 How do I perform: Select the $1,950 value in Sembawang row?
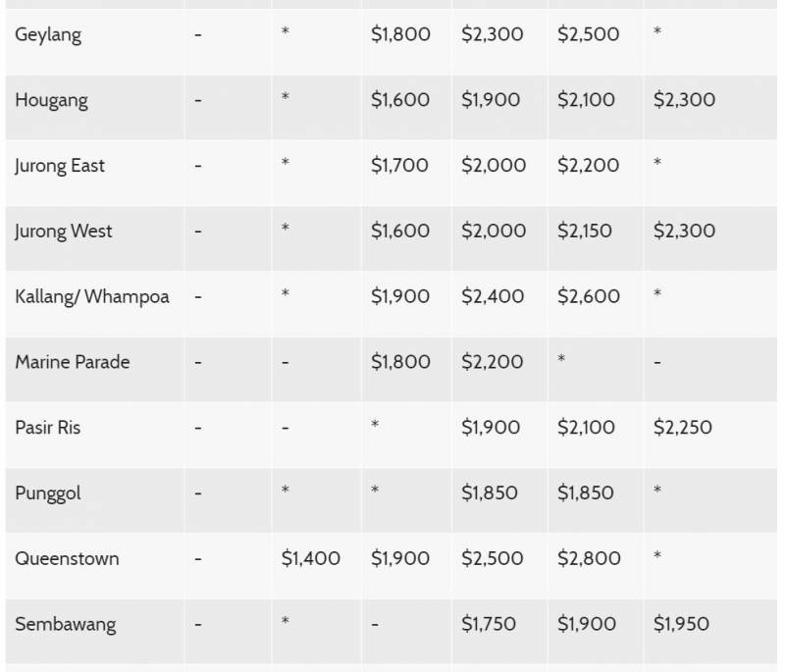[681, 624]
